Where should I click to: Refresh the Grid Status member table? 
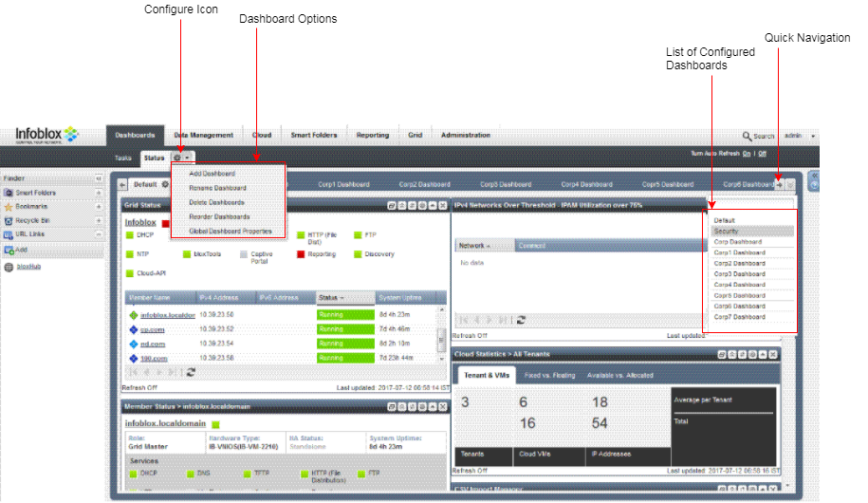pyautogui.click(x=191, y=372)
